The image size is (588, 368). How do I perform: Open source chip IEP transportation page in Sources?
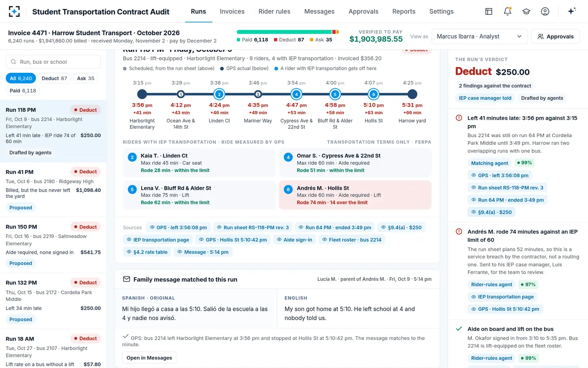pos(158,240)
